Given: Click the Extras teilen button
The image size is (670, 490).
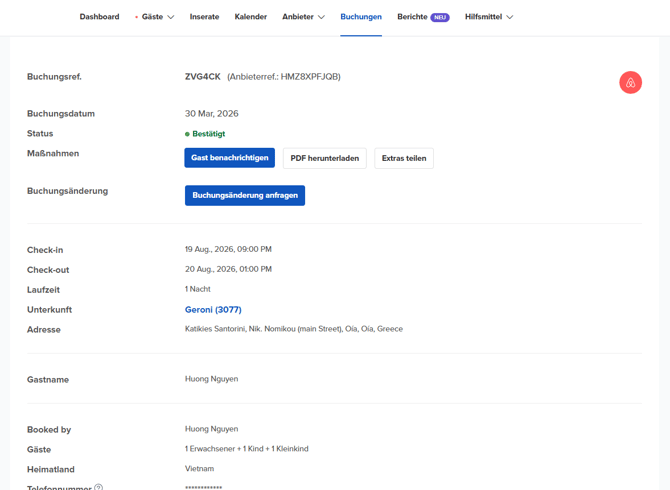Looking at the screenshot, I should (404, 158).
